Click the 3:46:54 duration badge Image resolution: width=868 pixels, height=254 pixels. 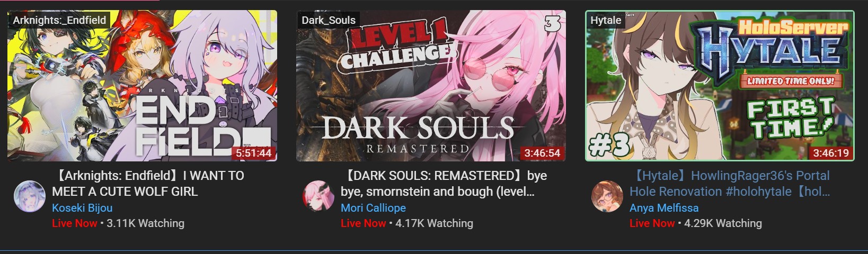tap(542, 153)
